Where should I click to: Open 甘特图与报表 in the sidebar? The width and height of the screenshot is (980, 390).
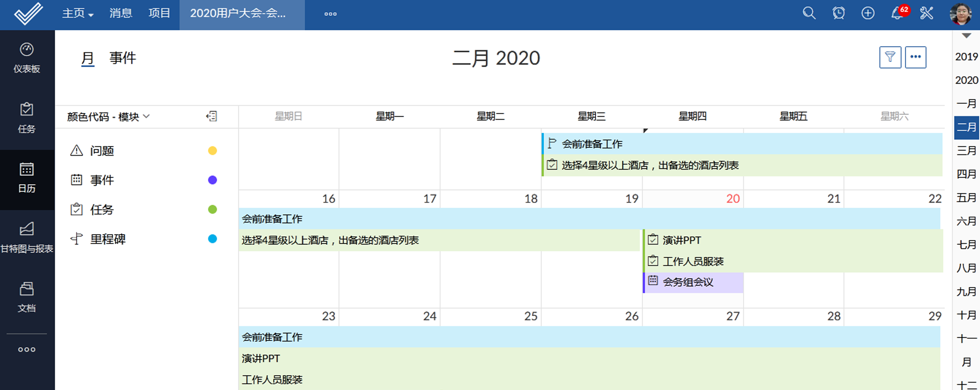point(27,238)
